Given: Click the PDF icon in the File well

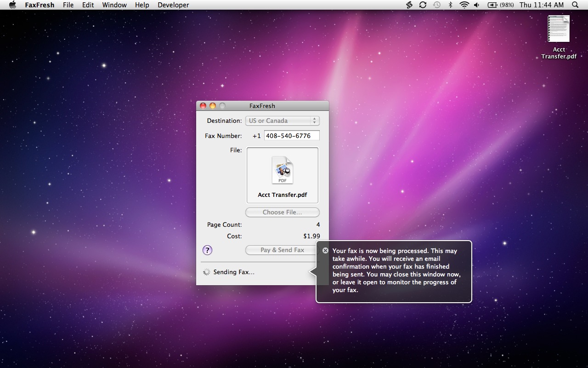Looking at the screenshot, I should coord(282,170).
